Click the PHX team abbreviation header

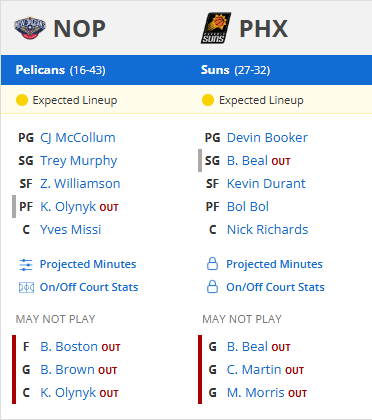point(264,29)
